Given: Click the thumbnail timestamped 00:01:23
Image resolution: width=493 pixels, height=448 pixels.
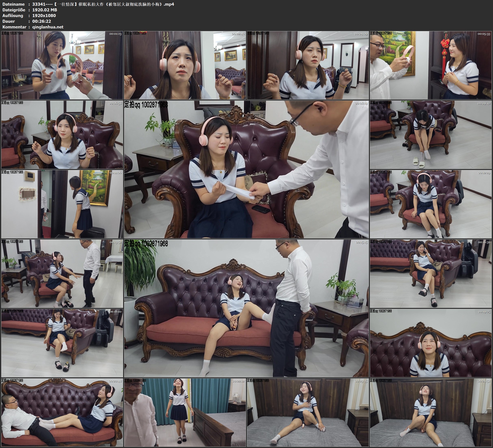Looking at the screenshot, I should [62, 65].
